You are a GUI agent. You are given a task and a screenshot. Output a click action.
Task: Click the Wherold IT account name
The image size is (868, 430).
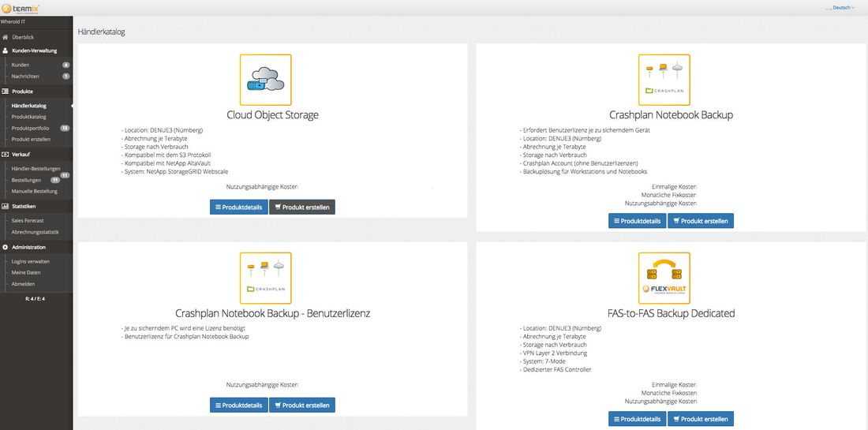coord(13,21)
